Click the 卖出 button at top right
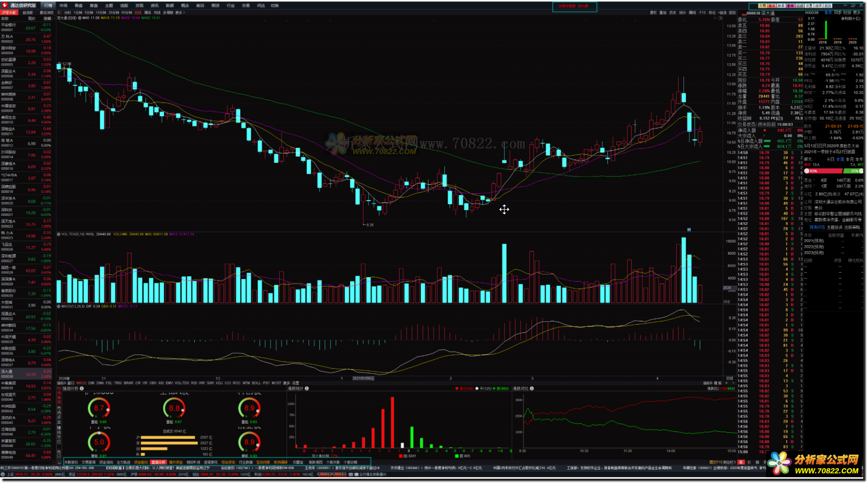 click(x=781, y=6)
